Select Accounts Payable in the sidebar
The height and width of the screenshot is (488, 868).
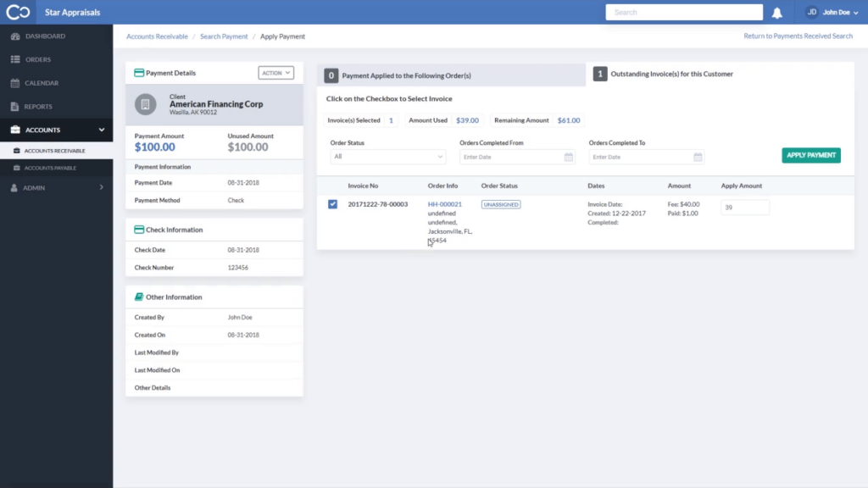(56, 168)
